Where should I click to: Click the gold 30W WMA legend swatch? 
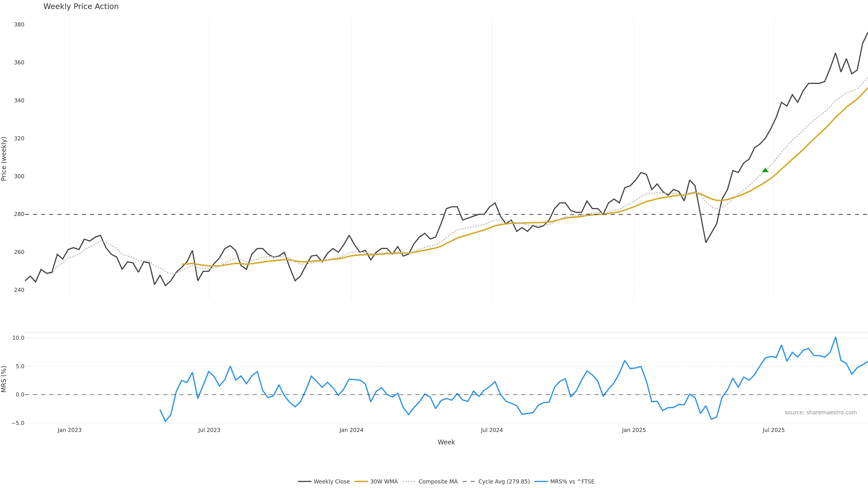coord(361,482)
